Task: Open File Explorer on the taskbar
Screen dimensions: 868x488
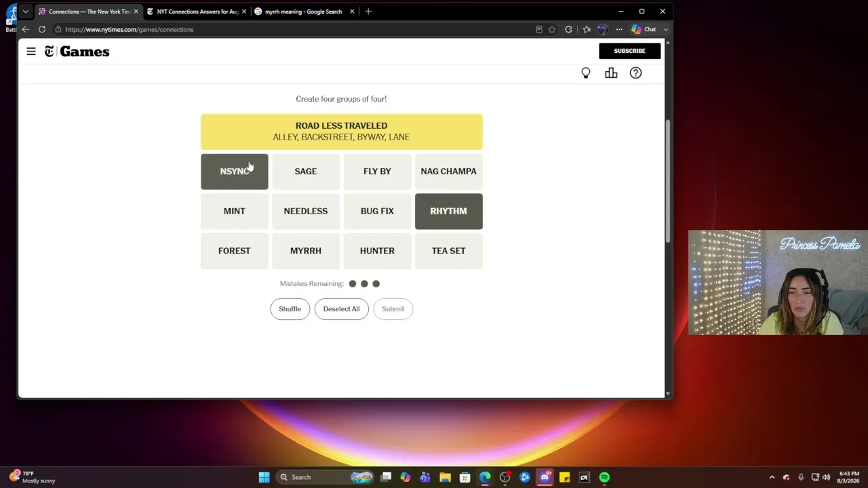Action: (x=445, y=477)
